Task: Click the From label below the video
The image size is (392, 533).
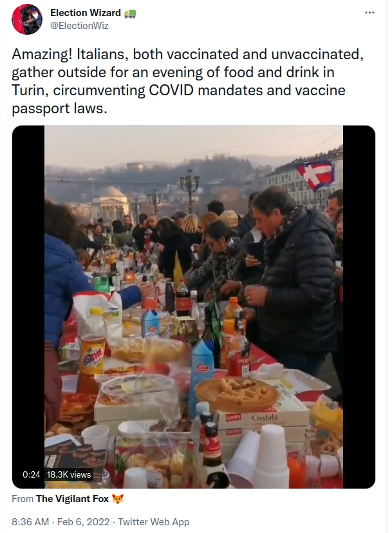Action: pos(23,499)
